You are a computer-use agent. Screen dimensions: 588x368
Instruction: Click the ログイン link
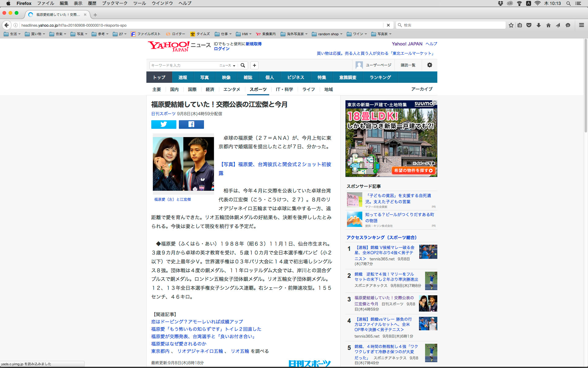(x=221, y=49)
